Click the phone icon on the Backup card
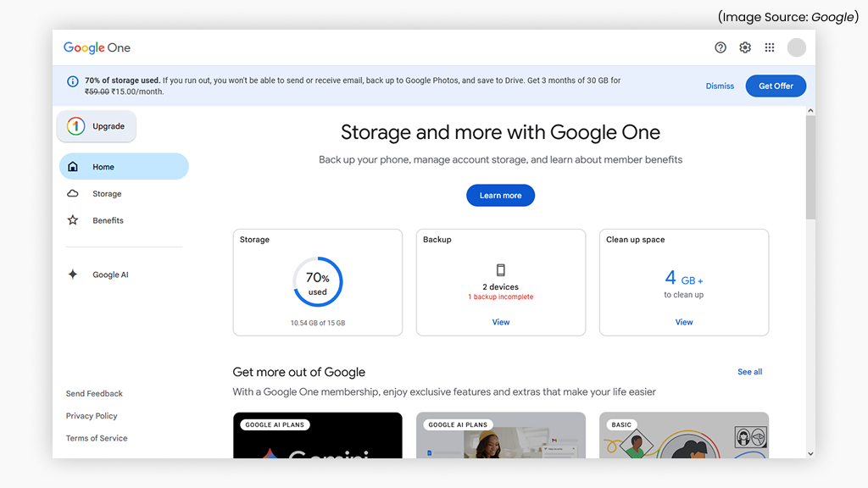This screenshot has width=868, height=488. click(x=500, y=268)
